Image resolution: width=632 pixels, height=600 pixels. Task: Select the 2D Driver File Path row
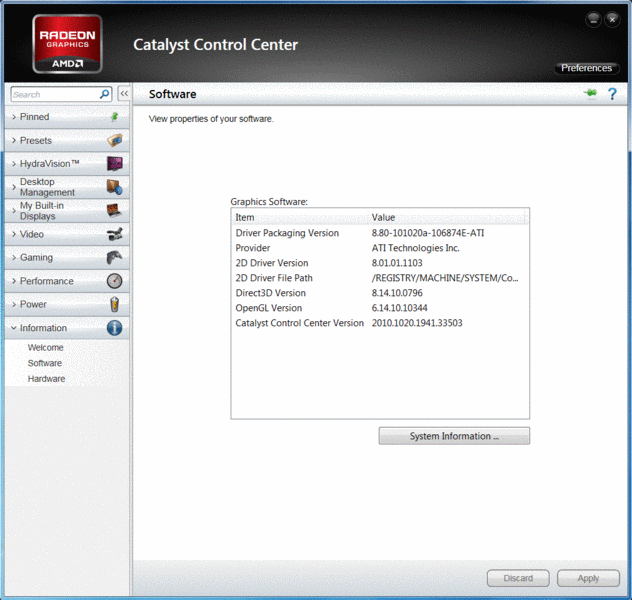[380, 278]
